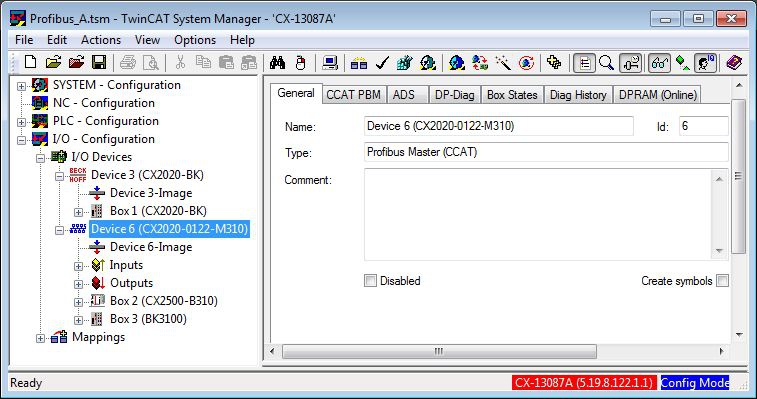Click the New file toolbar icon
Image resolution: width=757 pixels, height=399 pixels.
click(30, 62)
